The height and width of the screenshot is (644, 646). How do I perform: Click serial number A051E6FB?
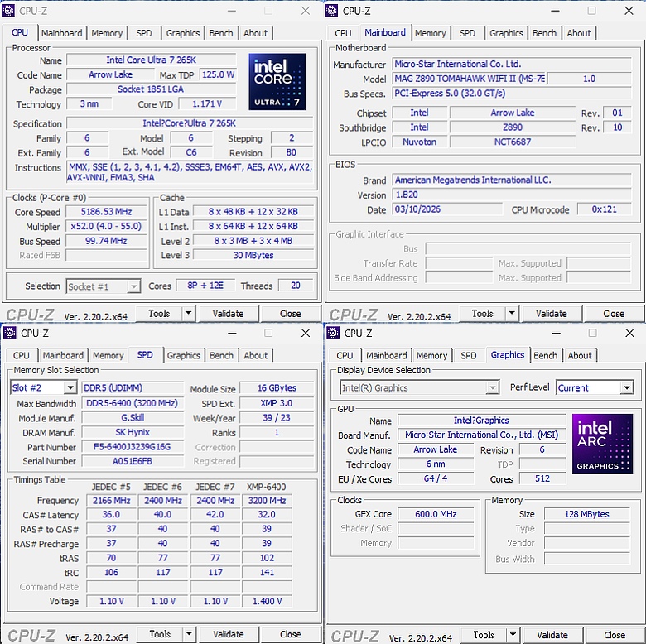(x=133, y=461)
